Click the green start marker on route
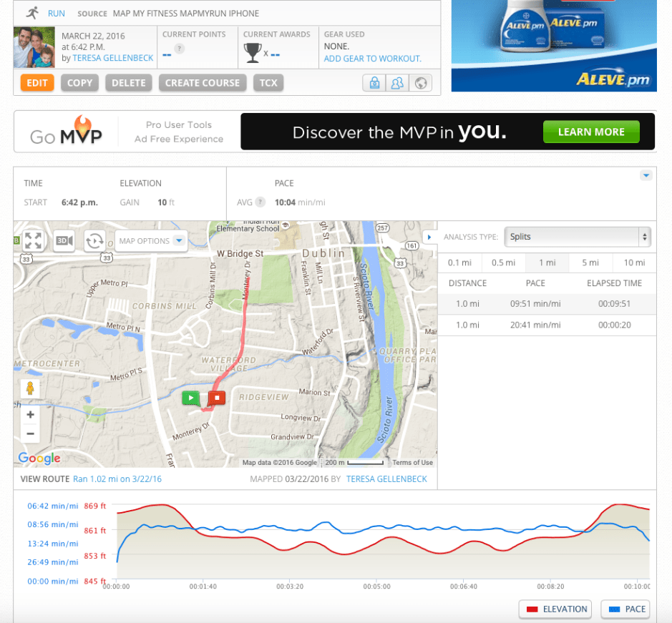 [190, 398]
